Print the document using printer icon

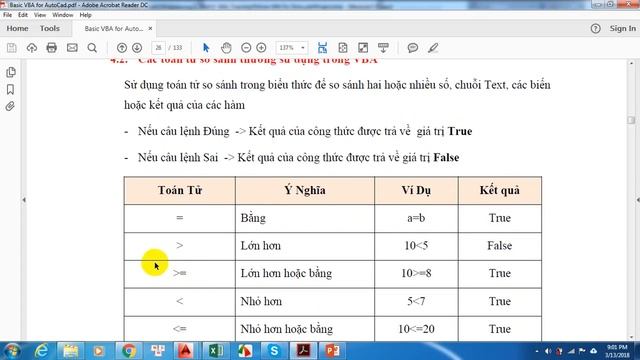51,48
